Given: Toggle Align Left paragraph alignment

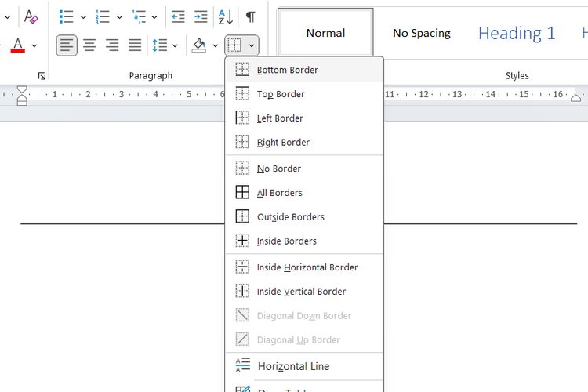Looking at the screenshot, I should (x=67, y=45).
